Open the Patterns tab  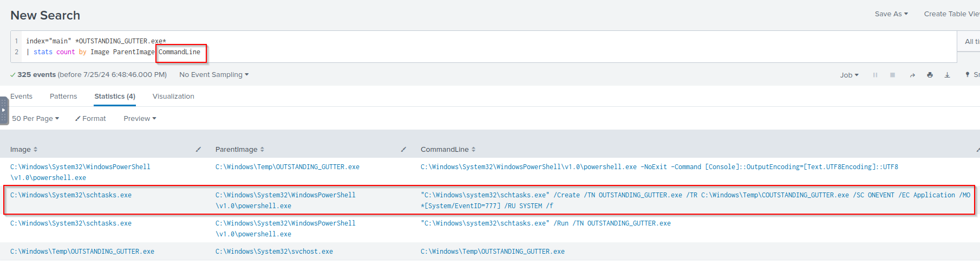(x=63, y=96)
